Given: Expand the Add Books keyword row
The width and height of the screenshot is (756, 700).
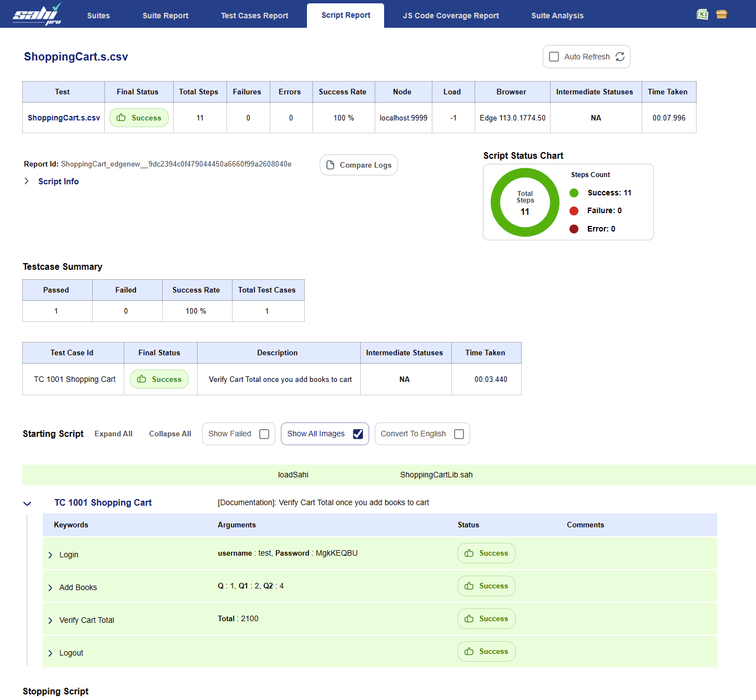Looking at the screenshot, I should click(x=51, y=588).
